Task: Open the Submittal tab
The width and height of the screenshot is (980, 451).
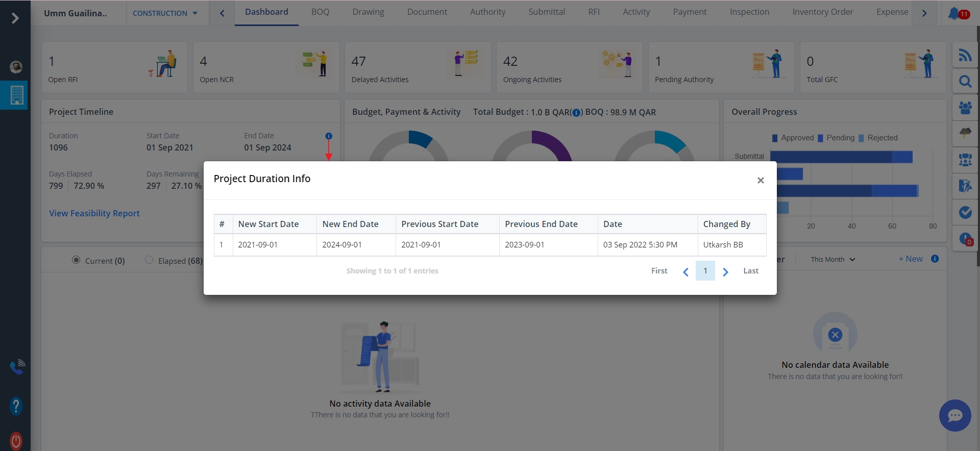Action: tap(546, 12)
